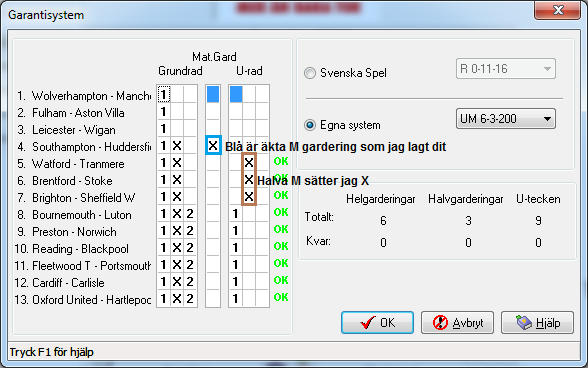Click the red cancel icon on Avbryt

440,323
